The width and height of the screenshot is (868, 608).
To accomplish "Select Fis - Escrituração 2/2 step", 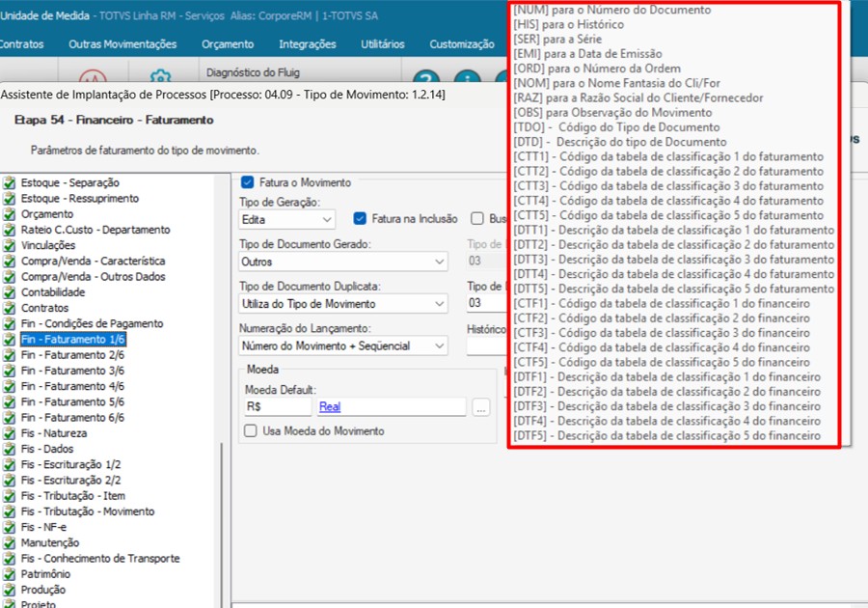I will point(70,480).
